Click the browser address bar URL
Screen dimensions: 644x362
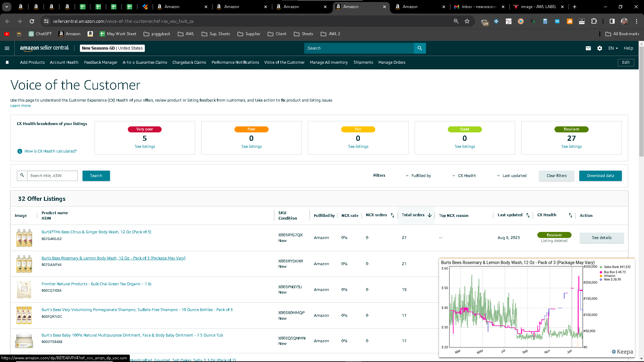[123, 21]
